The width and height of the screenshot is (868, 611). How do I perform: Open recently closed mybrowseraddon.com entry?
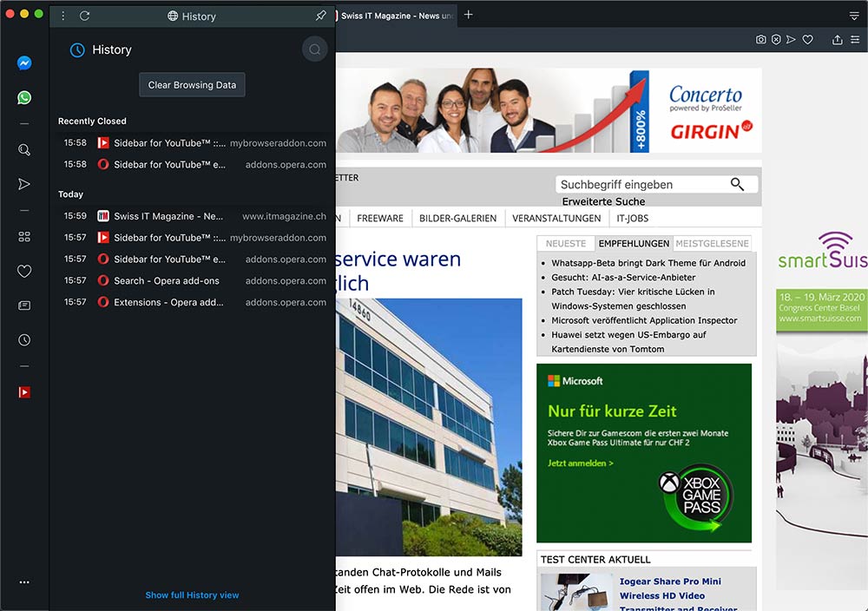[192, 143]
